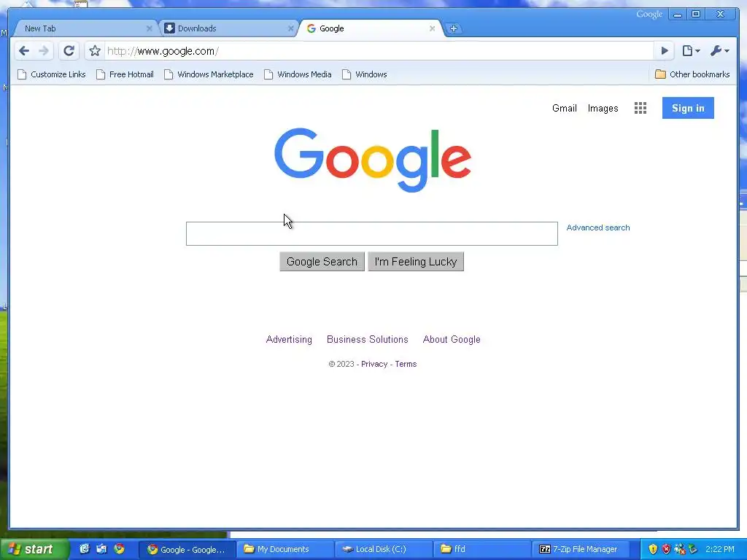Close the Downloads tab
The height and width of the screenshot is (560, 747).
point(290,28)
